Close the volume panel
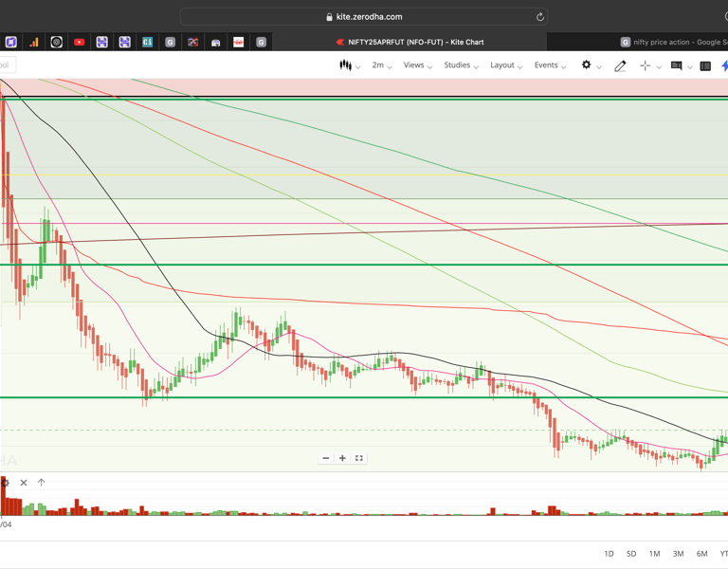Screen dimensions: 728x569 tap(24, 483)
